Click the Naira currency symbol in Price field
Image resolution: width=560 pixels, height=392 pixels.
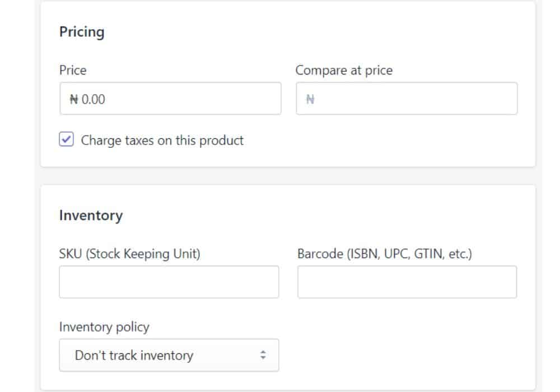click(74, 100)
